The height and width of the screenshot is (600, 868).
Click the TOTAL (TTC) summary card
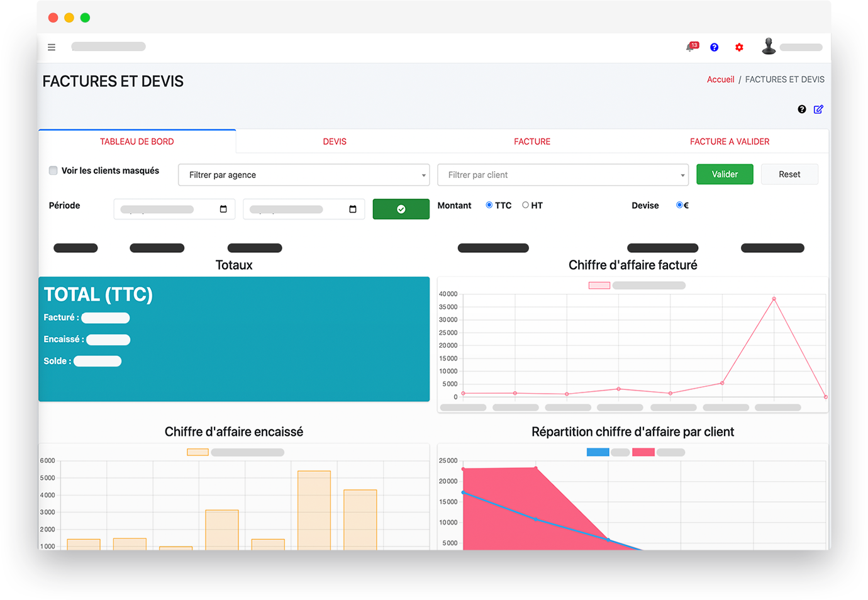point(234,339)
